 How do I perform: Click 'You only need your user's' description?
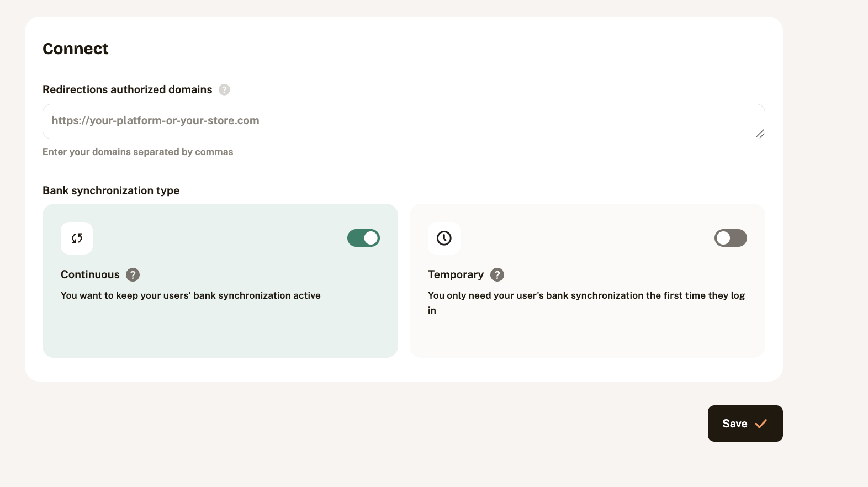tap(586, 303)
